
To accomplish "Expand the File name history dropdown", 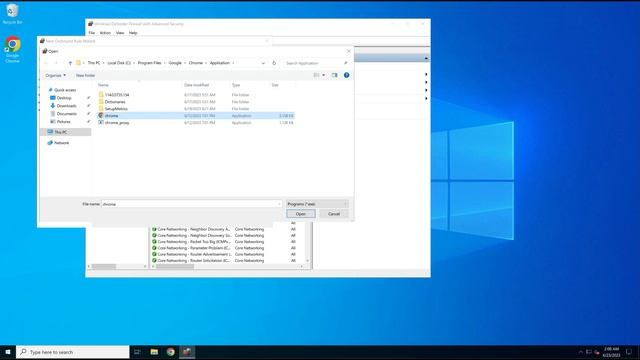I will point(279,204).
